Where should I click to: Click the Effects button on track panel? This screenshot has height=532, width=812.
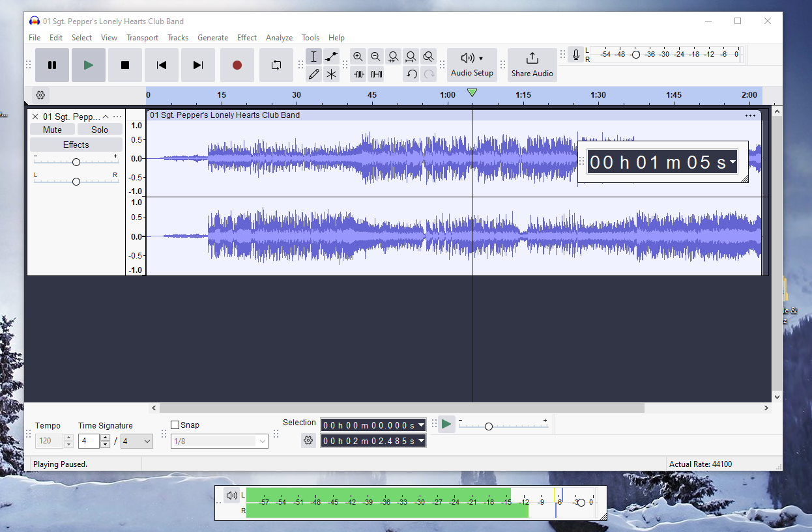[x=76, y=144]
